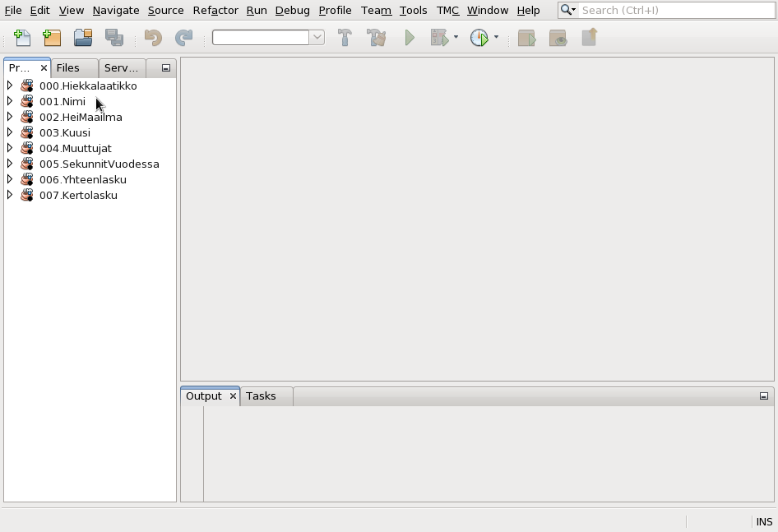The width and height of the screenshot is (778, 532).
Task: Open the Window menu
Action: click(488, 11)
